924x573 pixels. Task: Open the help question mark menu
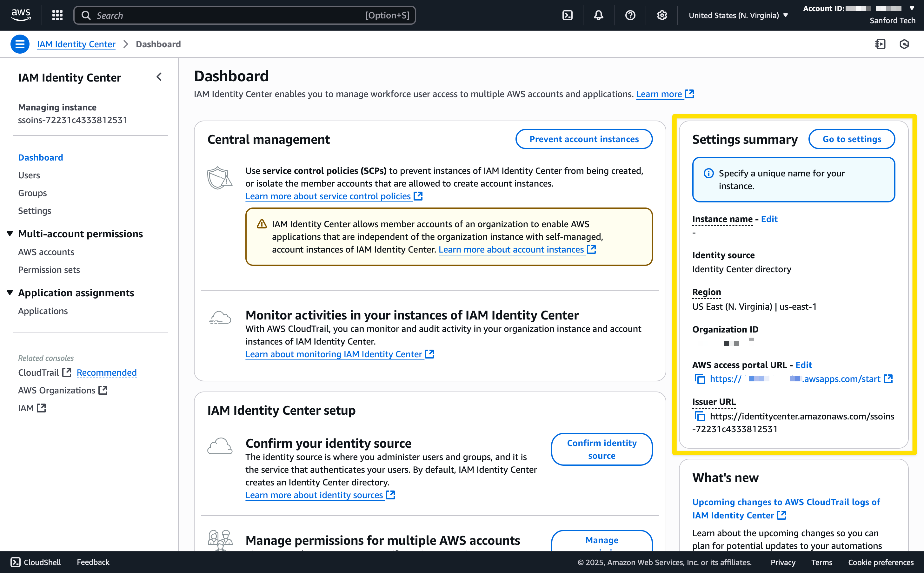click(630, 15)
